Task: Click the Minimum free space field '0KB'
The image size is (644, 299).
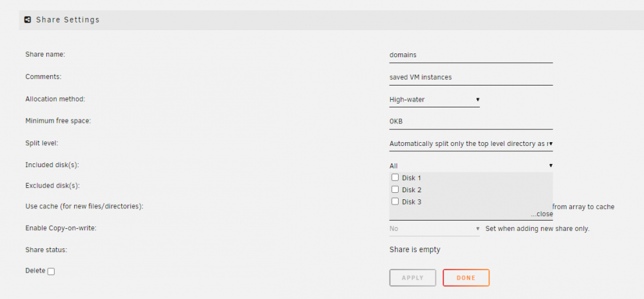Action: [471, 122]
